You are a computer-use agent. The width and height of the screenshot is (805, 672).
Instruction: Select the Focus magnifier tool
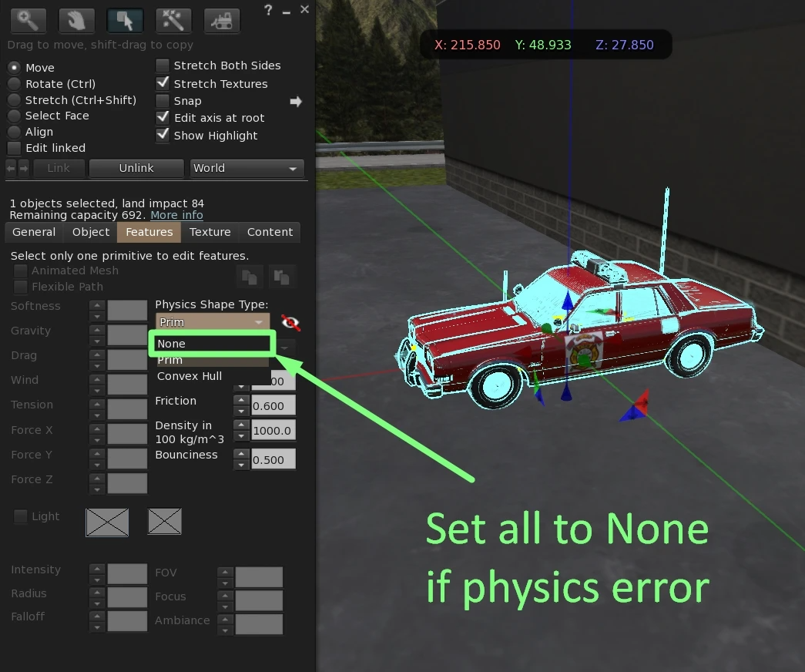point(27,20)
